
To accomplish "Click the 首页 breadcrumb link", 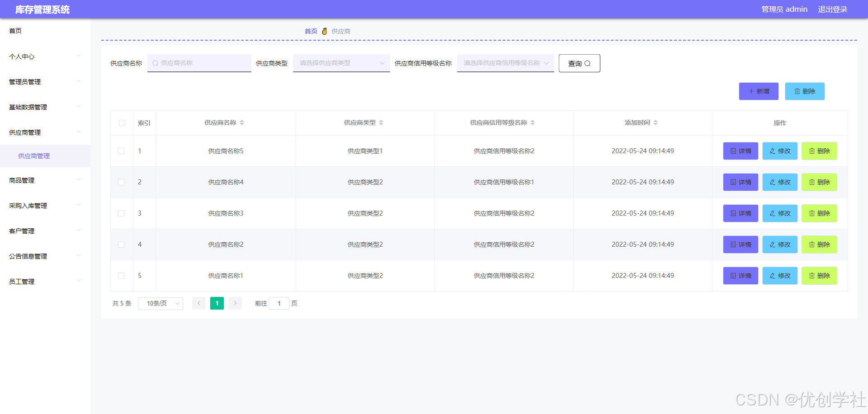I will 311,31.
